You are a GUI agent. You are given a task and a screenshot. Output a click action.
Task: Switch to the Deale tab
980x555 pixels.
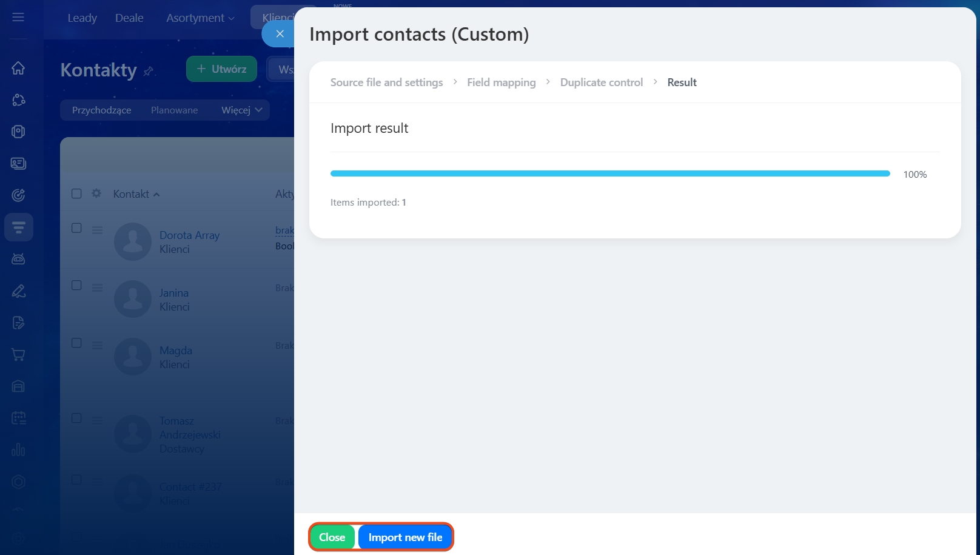(x=129, y=18)
